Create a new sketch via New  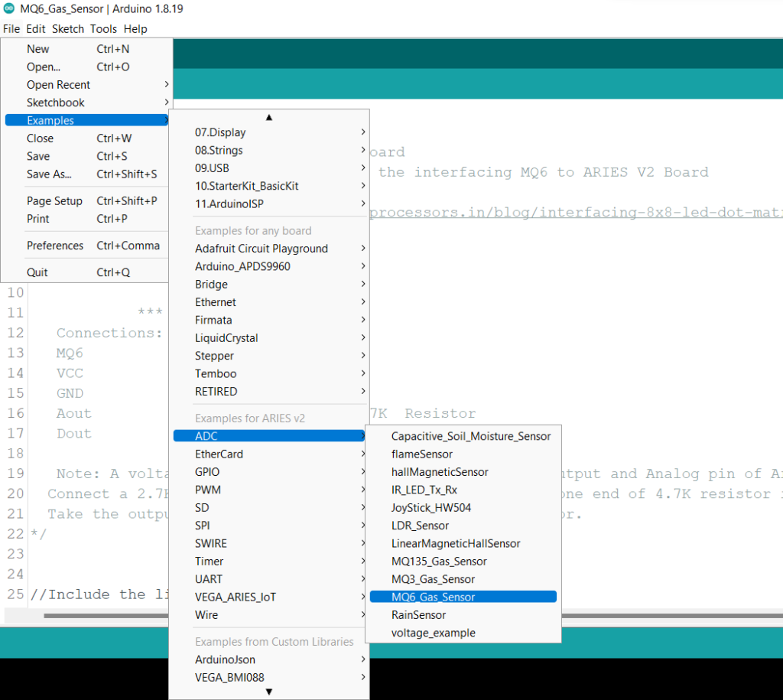coord(38,49)
